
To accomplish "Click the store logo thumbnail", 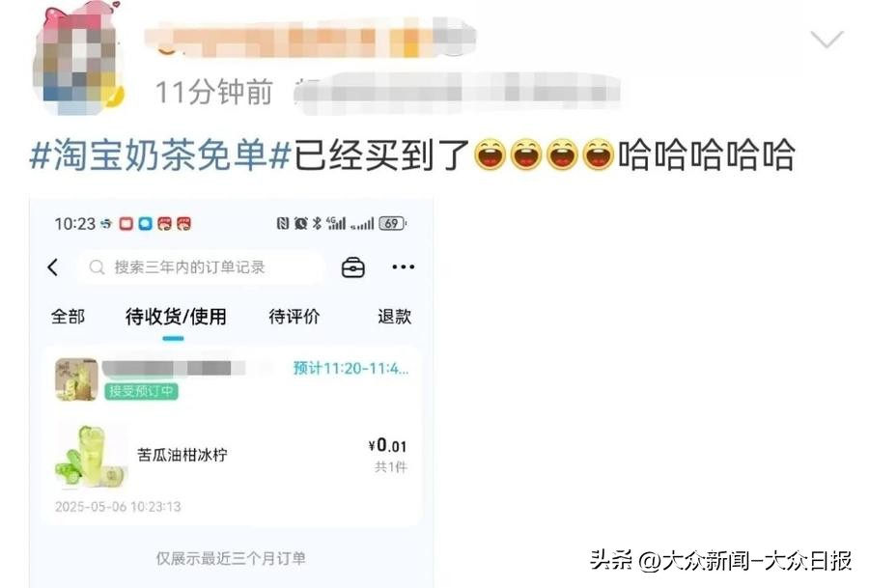I will point(76,379).
